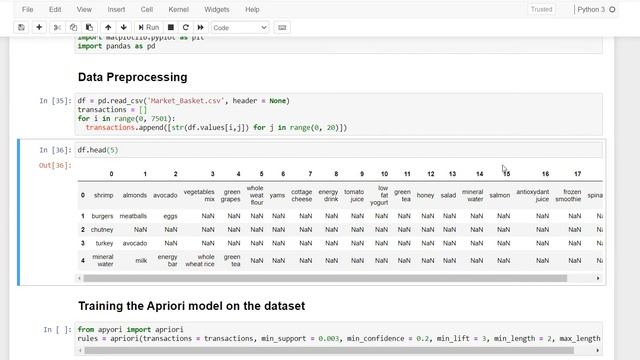Viewport: 640px width, 360px height.
Task: Click the In [35] prompt area
Action: 55,101
